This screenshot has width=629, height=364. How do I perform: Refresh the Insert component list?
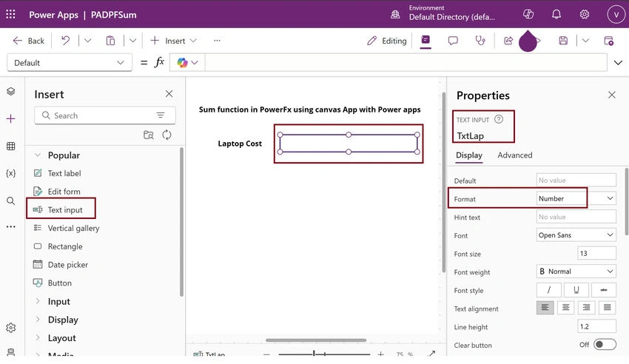(166, 135)
